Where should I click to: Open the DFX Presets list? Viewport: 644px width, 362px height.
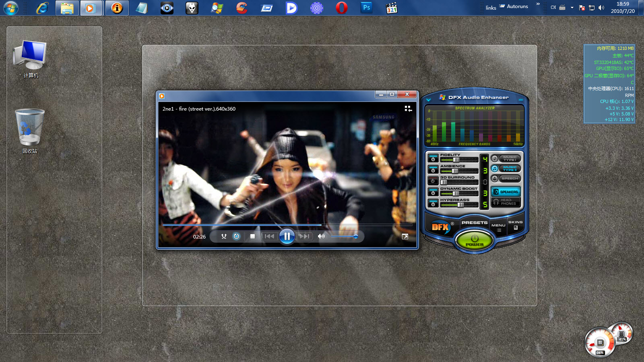[x=475, y=222]
